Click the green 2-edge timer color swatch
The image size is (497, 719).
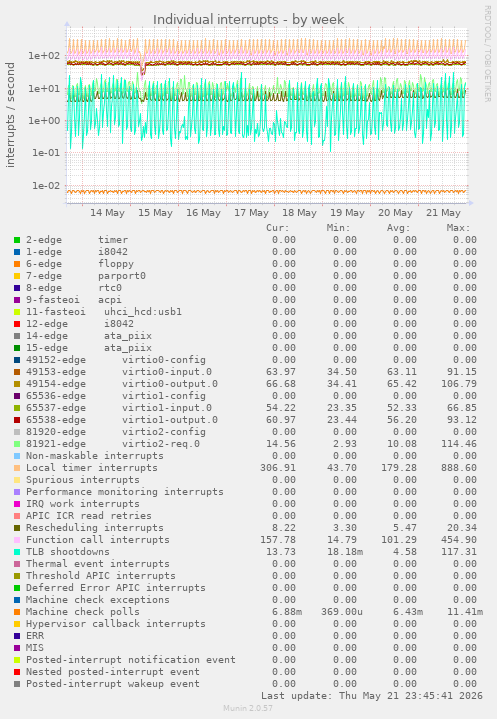click(17, 240)
